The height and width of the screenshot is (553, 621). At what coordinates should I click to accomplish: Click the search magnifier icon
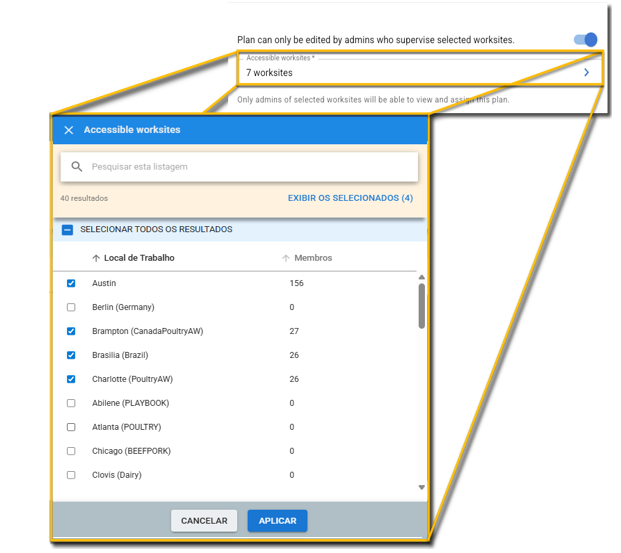[77, 167]
